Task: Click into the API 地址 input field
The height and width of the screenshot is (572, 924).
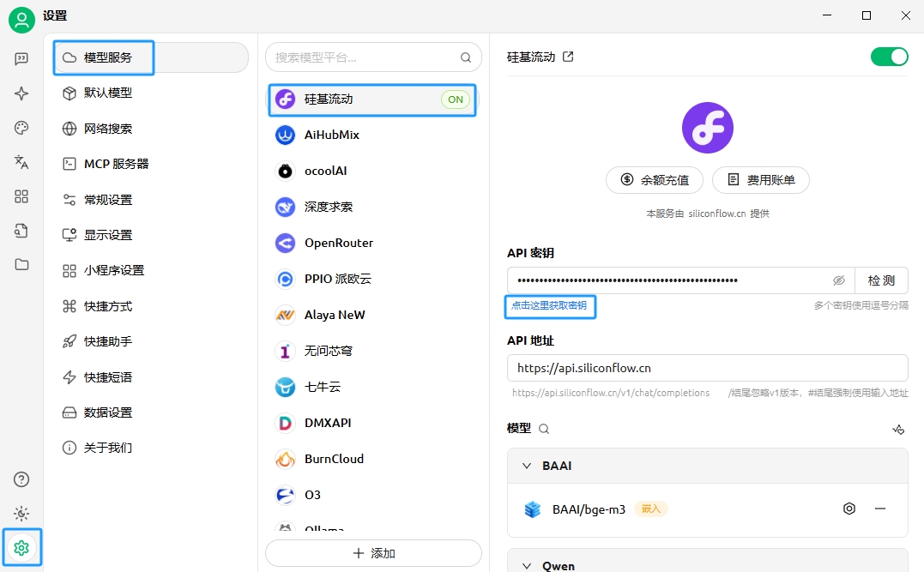Action: point(707,368)
